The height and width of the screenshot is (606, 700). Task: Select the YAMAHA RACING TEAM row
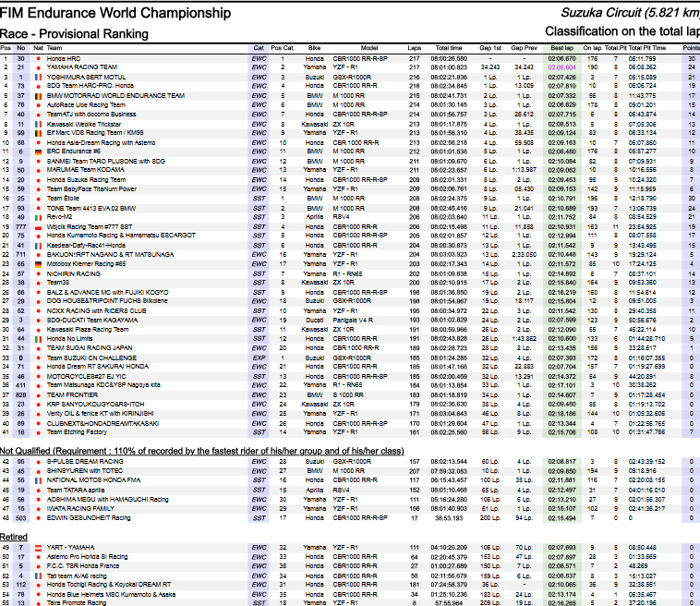point(350,67)
